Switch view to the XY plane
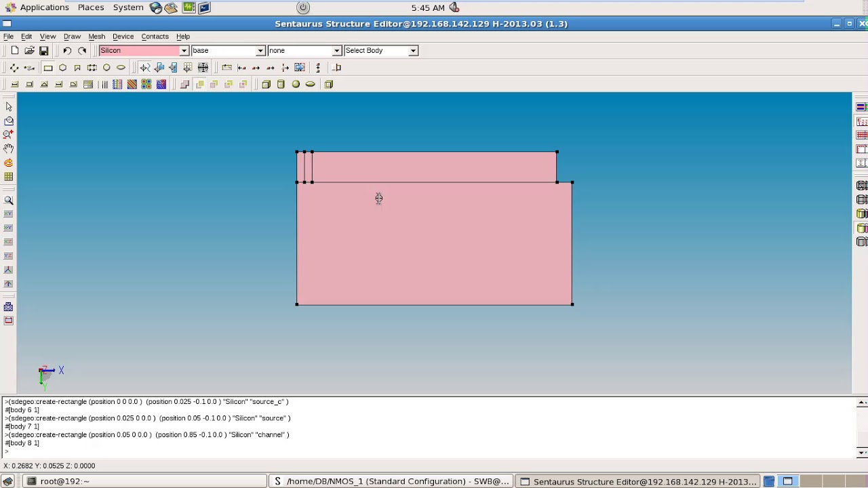 9,213
